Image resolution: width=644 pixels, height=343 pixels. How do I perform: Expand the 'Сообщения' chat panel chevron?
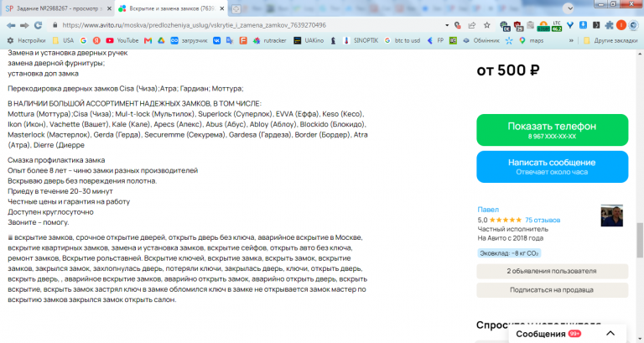(x=610, y=334)
